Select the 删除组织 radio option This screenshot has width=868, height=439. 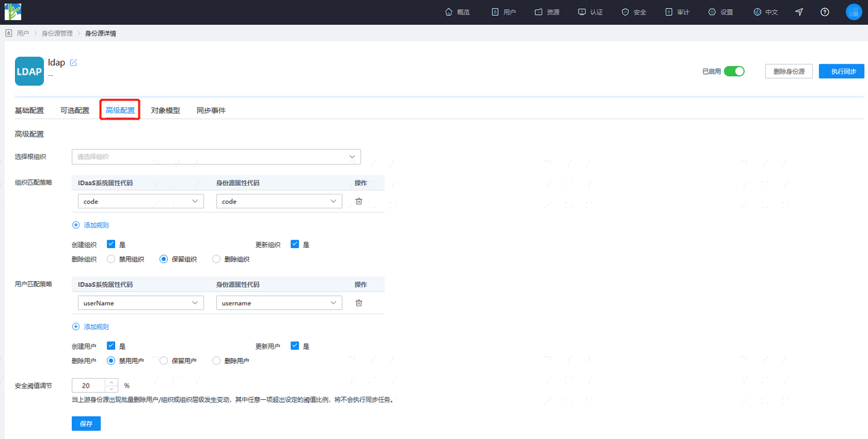pos(216,259)
